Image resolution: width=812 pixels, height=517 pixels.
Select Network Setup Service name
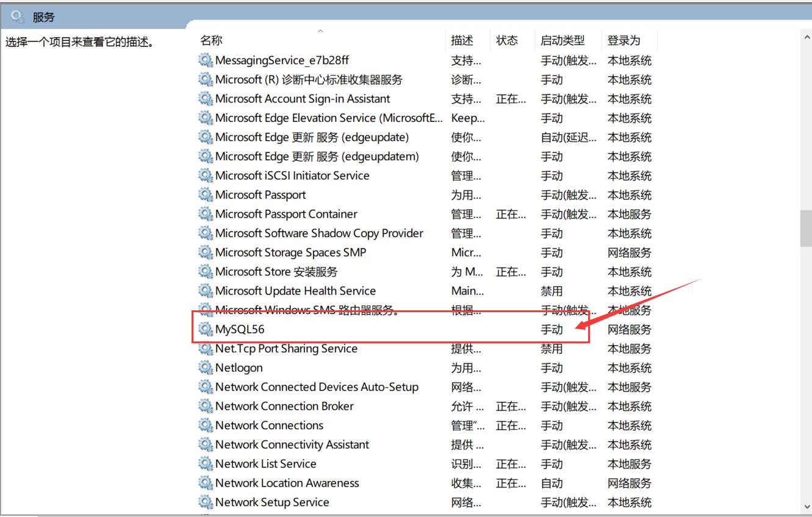tap(272, 502)
